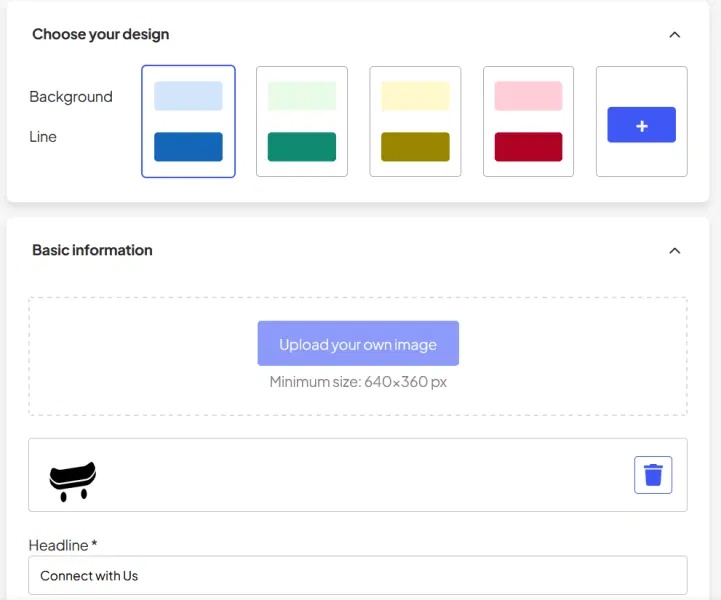
Task: Pick the dark blue line swatch
Action: coord(188,146)
